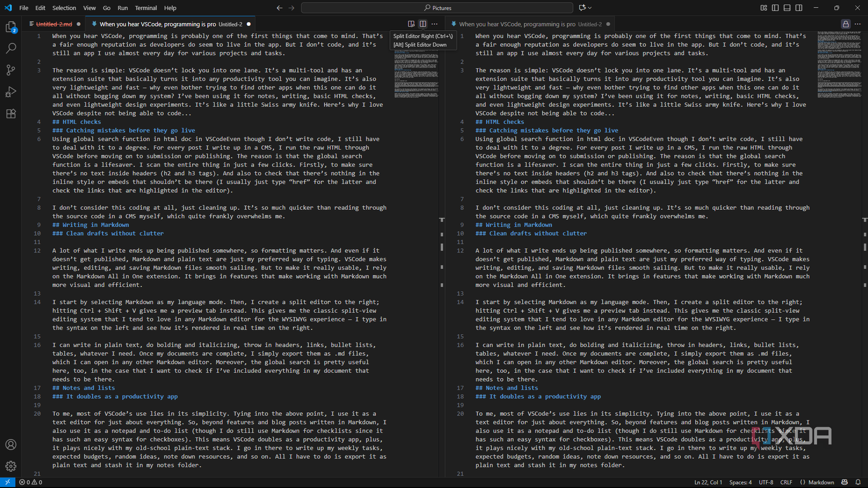Screen dimensions: 868x488
Task: Open the Copilot chat icon in title bar
Action: pos(582,8)
